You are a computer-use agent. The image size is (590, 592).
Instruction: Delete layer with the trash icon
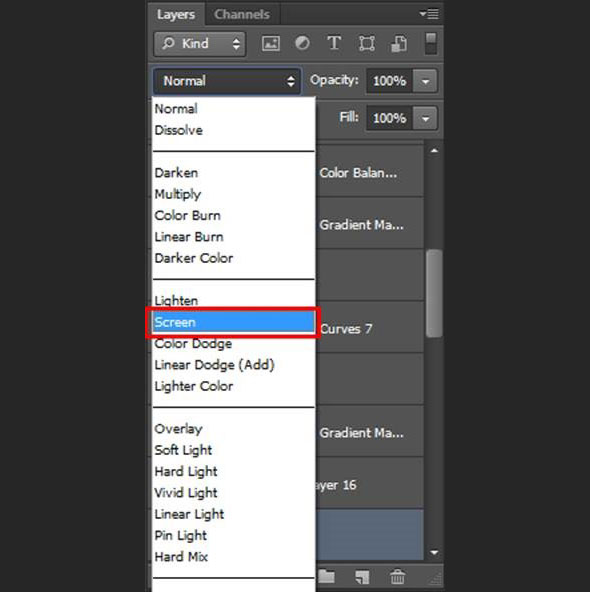click(397, 577)
